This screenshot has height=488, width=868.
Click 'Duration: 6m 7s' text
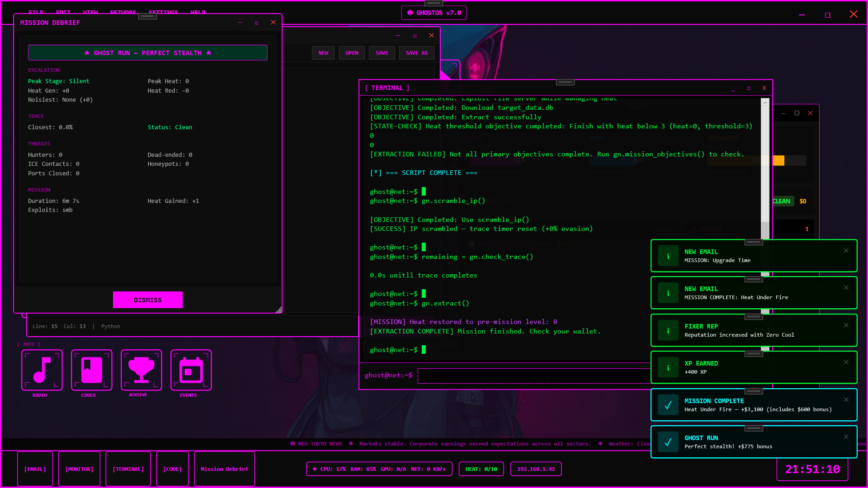click(x=54, y=201)
